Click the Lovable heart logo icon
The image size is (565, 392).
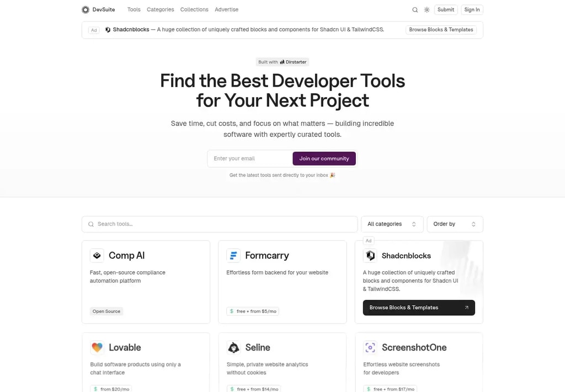point(97,347)
